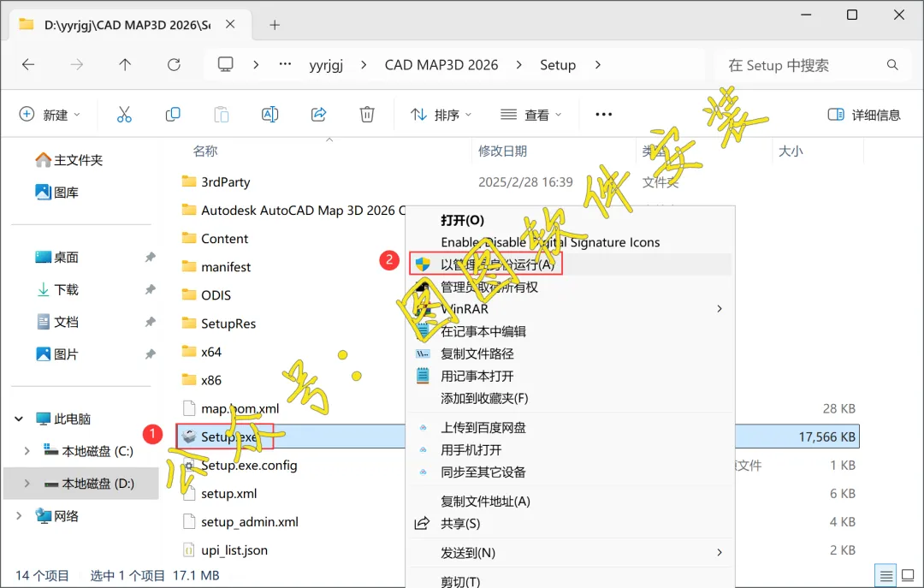This screenshot has width=924, height=588.
Task: Expand Send to submenu arrow
Action: tap(720, 553)
